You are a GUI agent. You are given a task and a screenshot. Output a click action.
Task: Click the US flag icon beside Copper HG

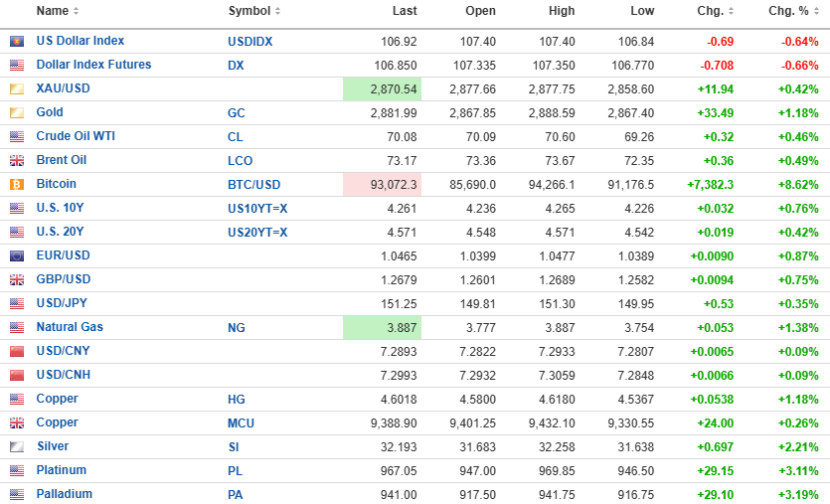[x=17, y=400]
